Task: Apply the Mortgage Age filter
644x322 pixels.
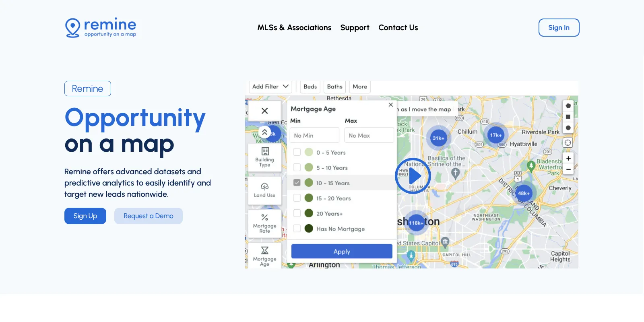Action: (x=342, y=251)
